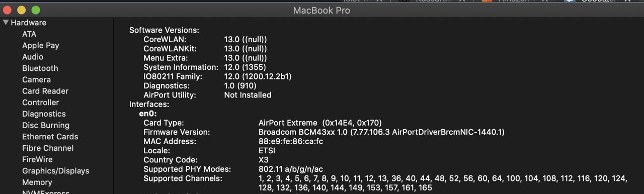Select Audio in the sidebar
This screenshot has height=194, width=644.
[33, 57]
